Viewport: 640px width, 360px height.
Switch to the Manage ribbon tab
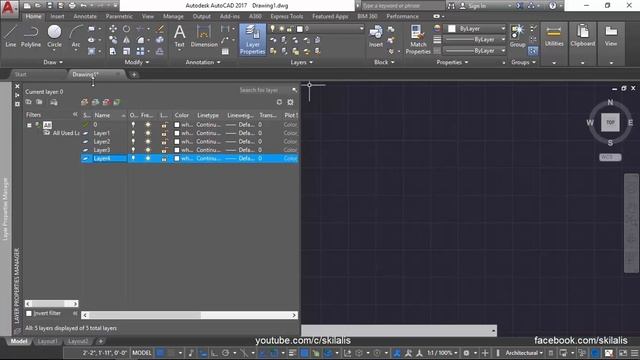(x=173, y=16)
